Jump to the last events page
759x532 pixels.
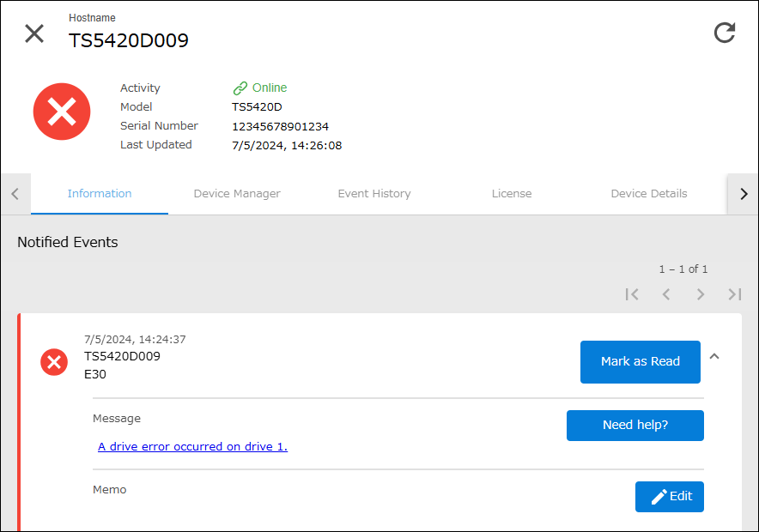[735, 294]
